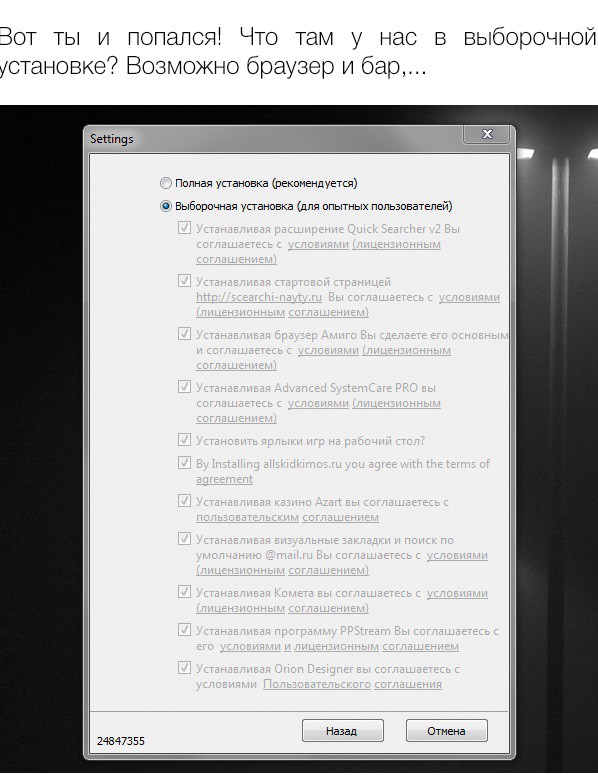Viewport: 598px width, 775px height.
Task: Uncheck the @mail.ru visual bookmarks checkbox
Action: coord(184,539)
